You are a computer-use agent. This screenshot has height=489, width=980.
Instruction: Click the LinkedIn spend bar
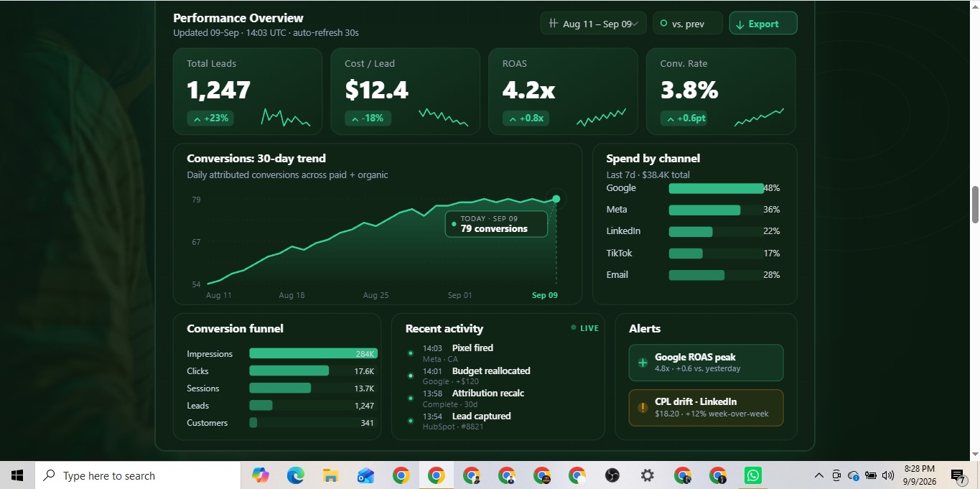click(691, 231)
